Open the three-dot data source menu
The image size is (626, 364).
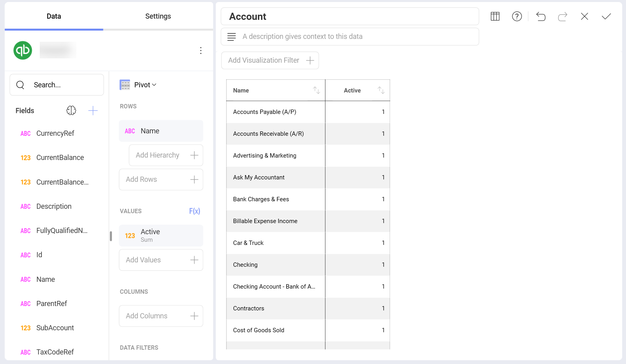point(201,50)
